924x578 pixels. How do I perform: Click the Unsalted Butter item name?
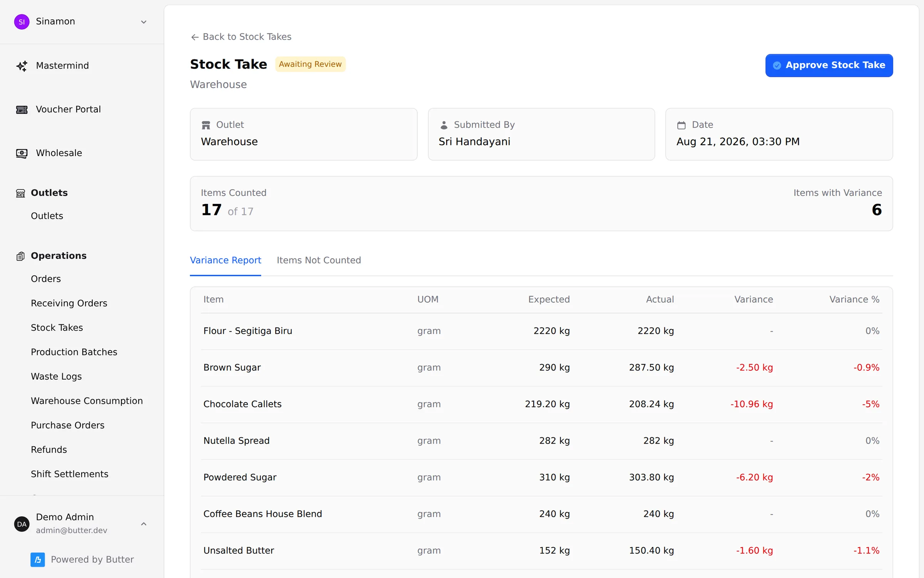[239, 551]
